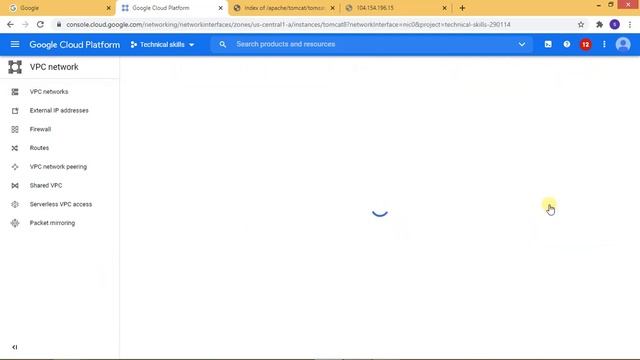Click the VPC network peering icon
The width and height of the screenshot is (640, 360).
[x=15, y=167]
